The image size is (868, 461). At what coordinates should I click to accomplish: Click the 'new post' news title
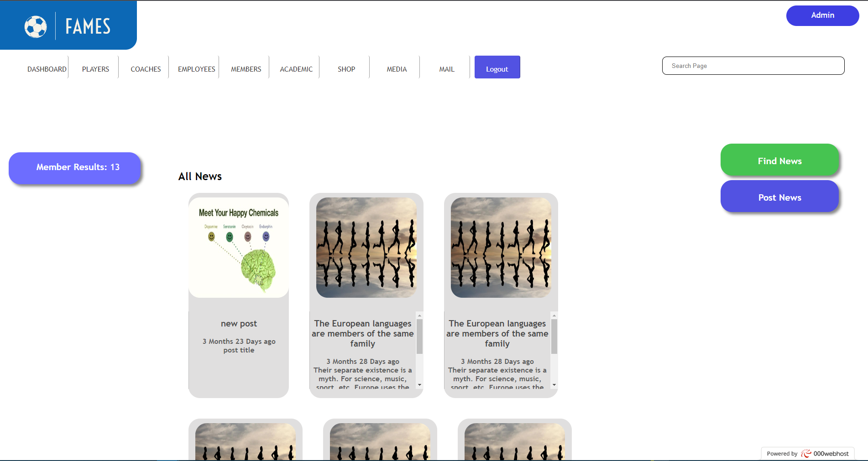pyautogui.click(x=239, y=324)
